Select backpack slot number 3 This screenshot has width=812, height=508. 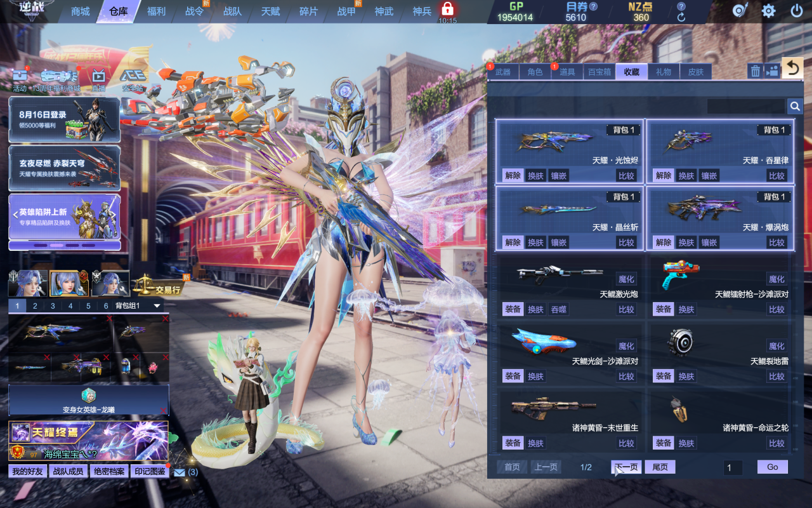point(53,306)
